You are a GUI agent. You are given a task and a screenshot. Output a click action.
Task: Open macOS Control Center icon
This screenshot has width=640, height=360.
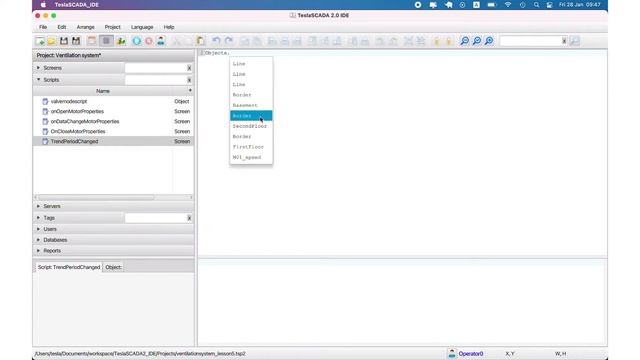point(549,5)
